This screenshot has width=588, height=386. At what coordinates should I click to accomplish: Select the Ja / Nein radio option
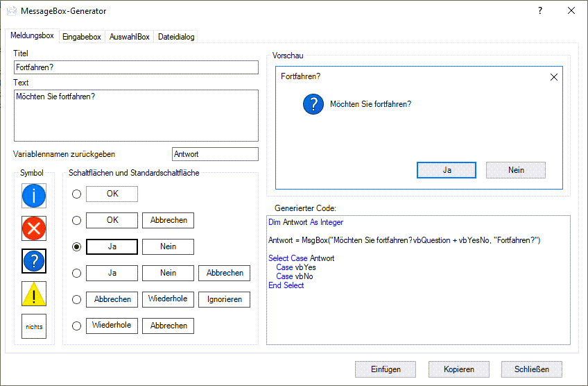(x=76, y=246)
